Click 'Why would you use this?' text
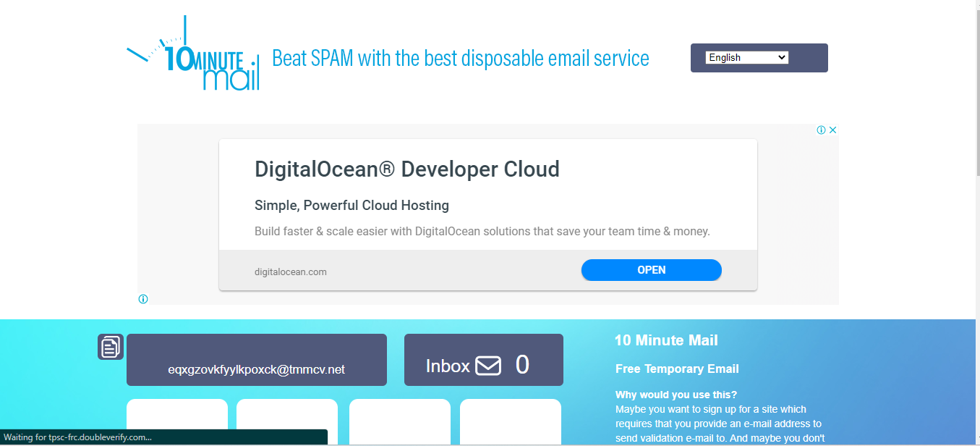Image resolution: width=980 pixels, height=446 pixels. 676,395
